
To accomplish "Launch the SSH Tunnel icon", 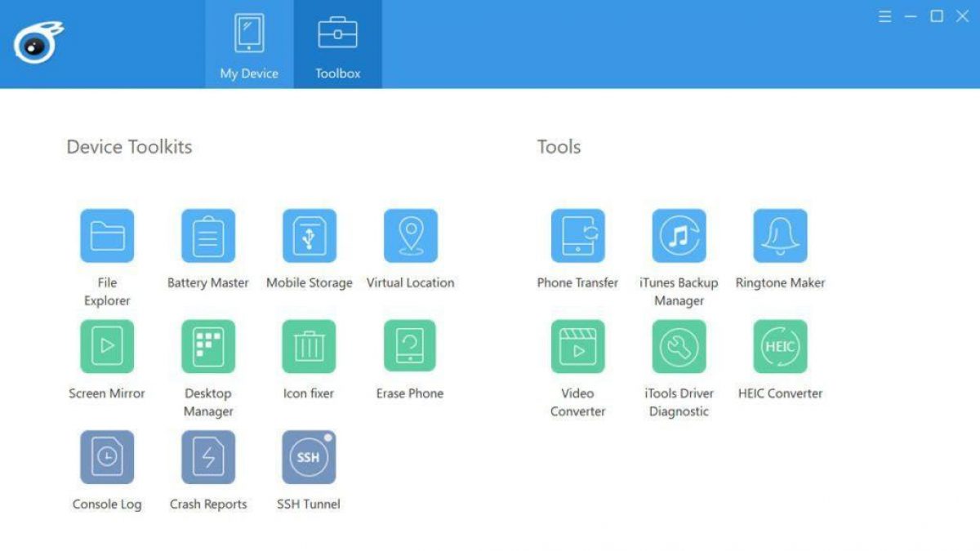I will [x=310, y=457].
